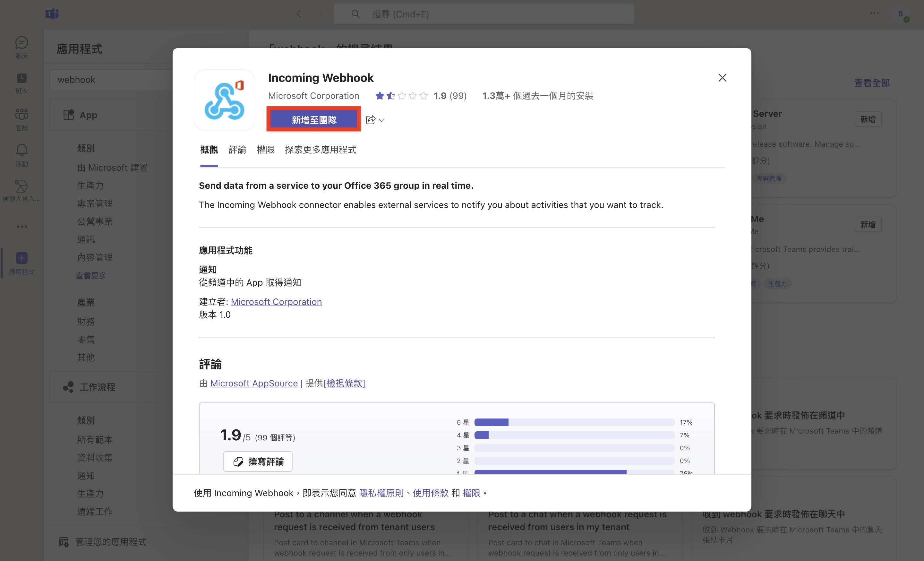The width and height of the screenshot is (924, 561).
Task: Open the 隱私權原則 privacy link
Action: pyautogui.click(x=381, y=493)
